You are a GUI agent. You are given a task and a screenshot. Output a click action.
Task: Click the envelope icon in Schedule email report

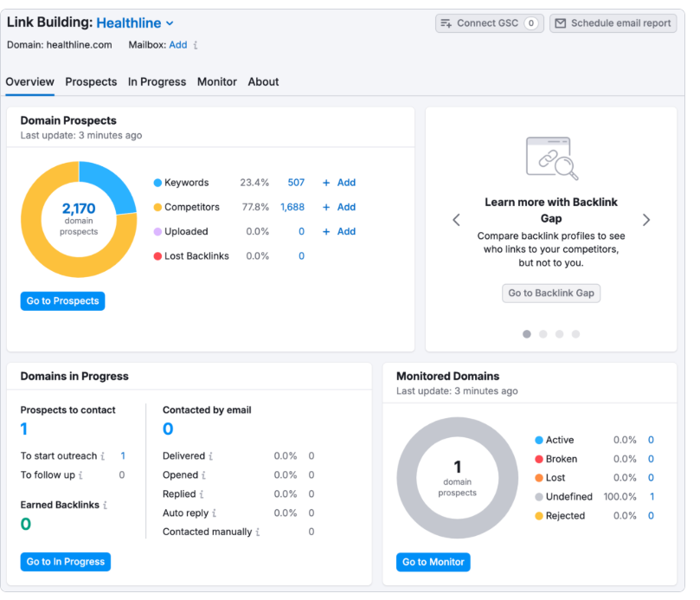561,23
